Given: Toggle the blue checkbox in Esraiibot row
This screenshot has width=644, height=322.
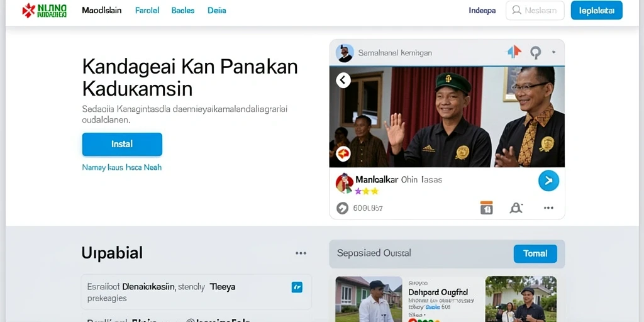Looking at the screenshot, I should [x=297, y=287].
